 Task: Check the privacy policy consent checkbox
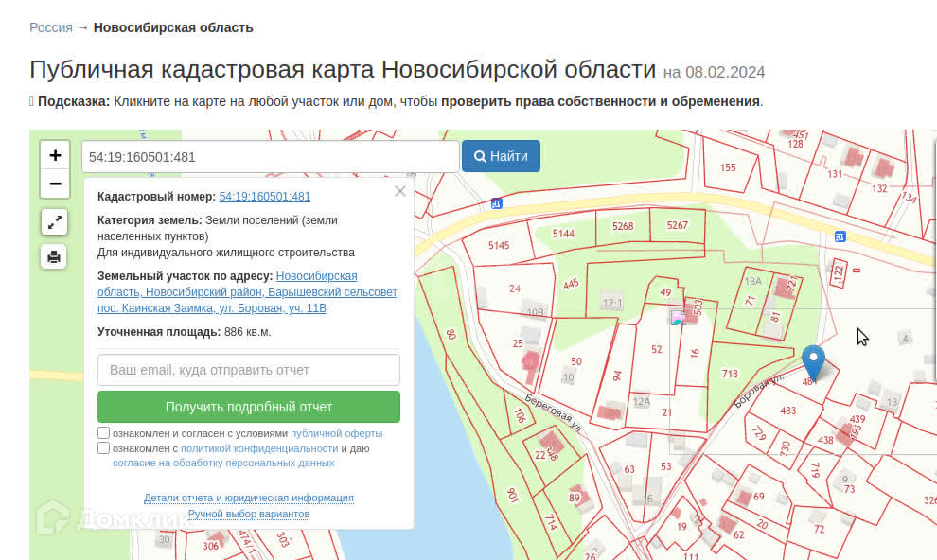(103, 447)
